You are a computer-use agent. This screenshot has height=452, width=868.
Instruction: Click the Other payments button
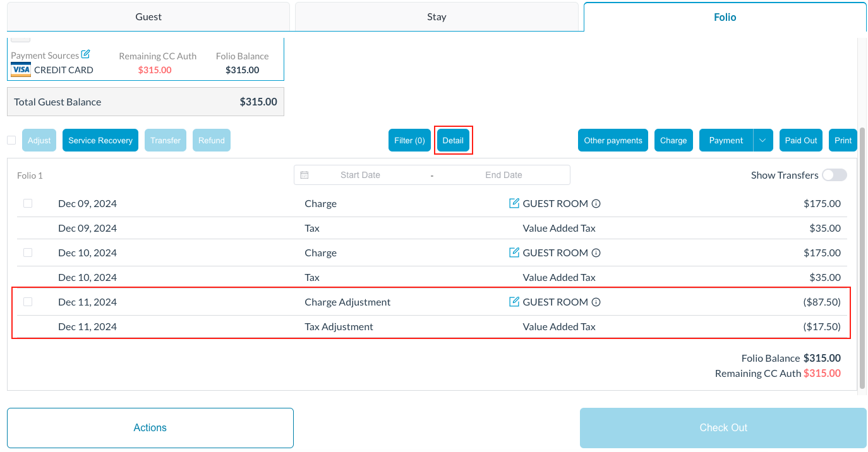click(613, 140)
